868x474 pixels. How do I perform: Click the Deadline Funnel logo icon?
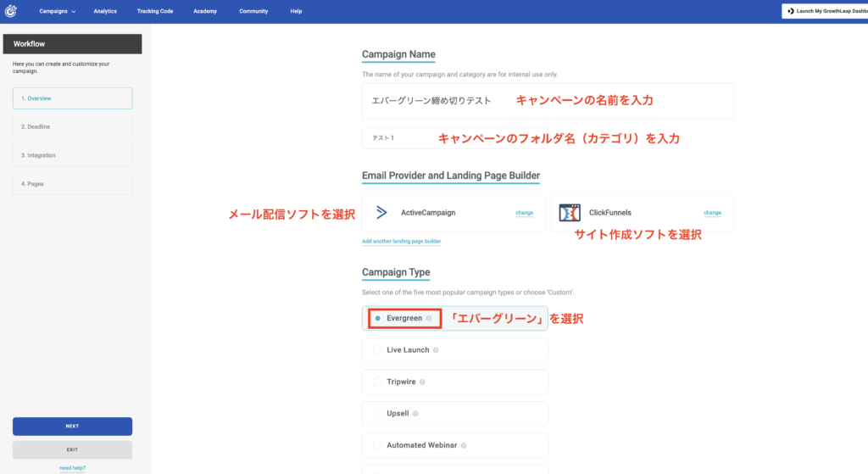(x=10, y=11)
